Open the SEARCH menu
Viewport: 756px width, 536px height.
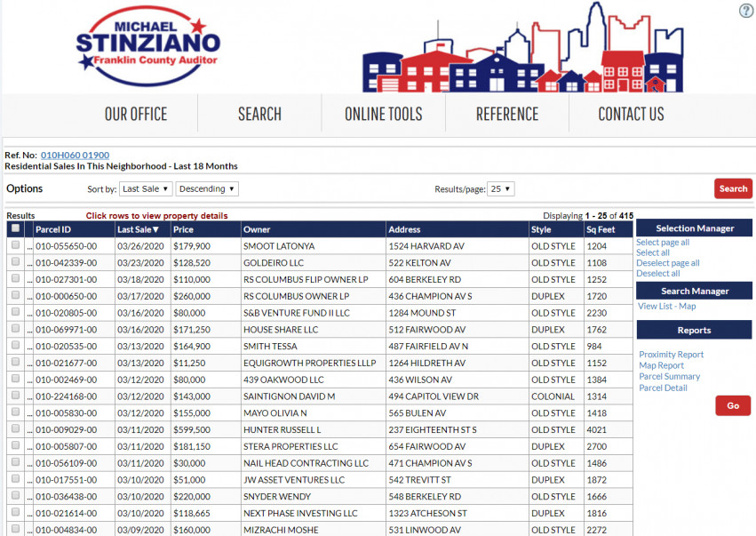pos(259,114)
